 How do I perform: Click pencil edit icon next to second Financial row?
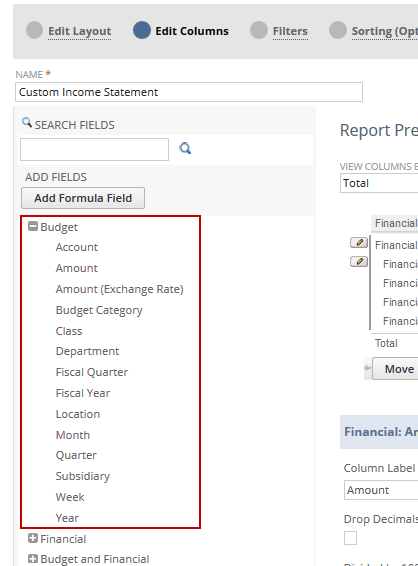359,261
